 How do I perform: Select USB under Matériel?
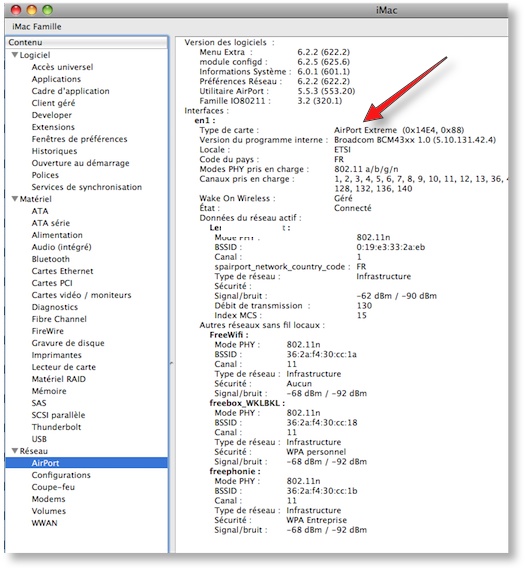pos(39,439)
